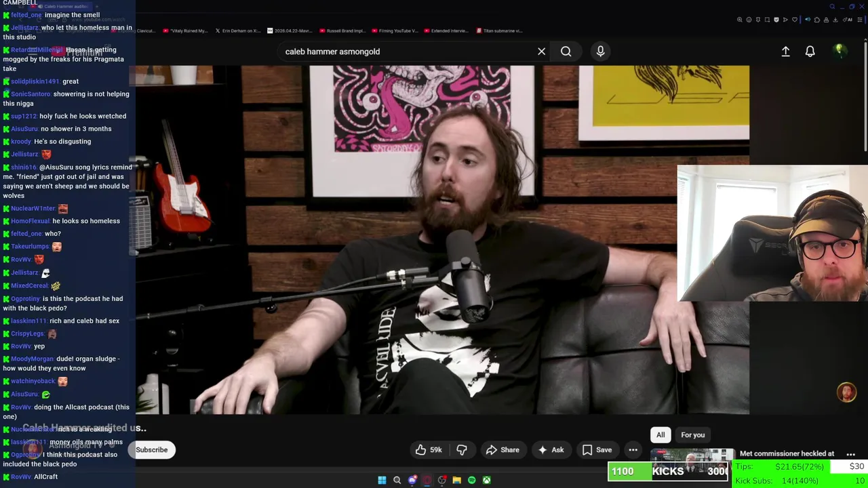Subscribe to the channel

[x=152, y=450]
